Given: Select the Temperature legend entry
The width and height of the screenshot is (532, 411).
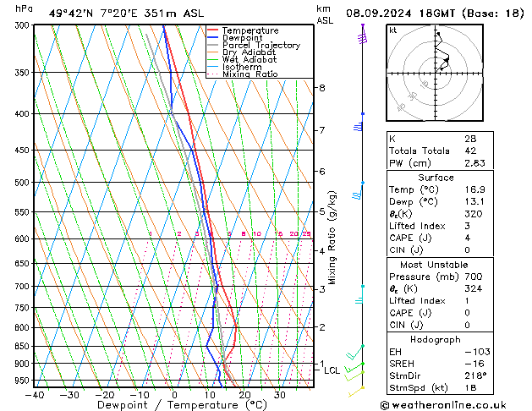Looking at the screenshot, I should (x=244, y=30).
